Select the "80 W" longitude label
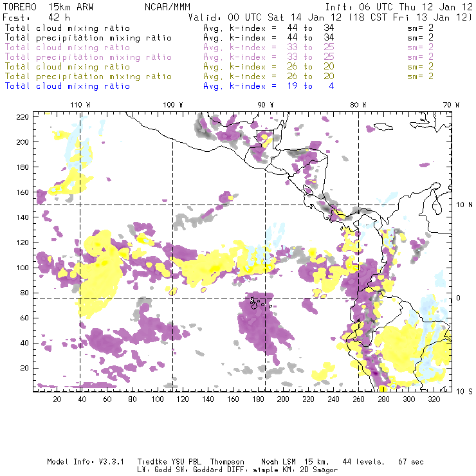 click(358, 105)
